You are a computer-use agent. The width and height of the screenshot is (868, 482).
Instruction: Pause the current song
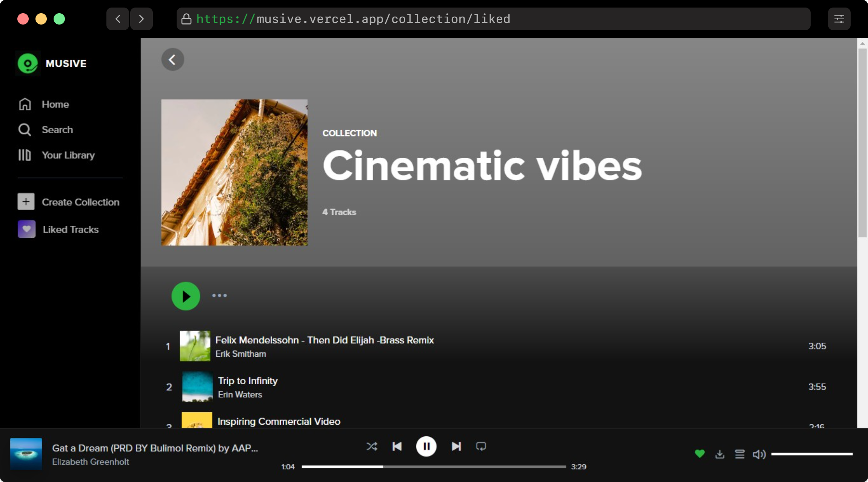click(426, 447)
